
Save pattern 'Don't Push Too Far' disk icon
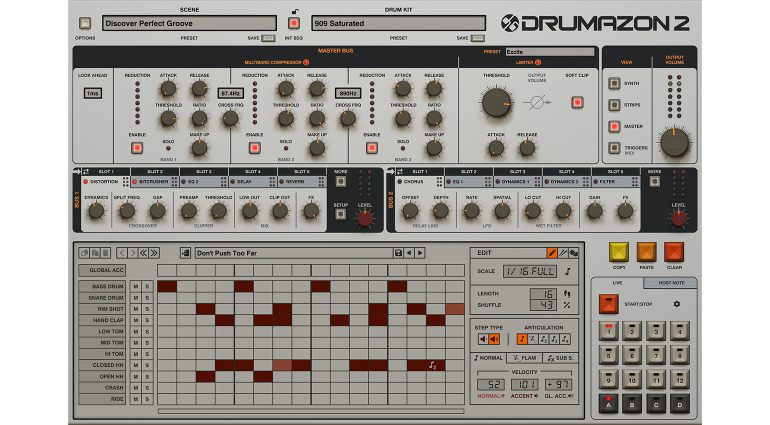(x=398, y=253)
